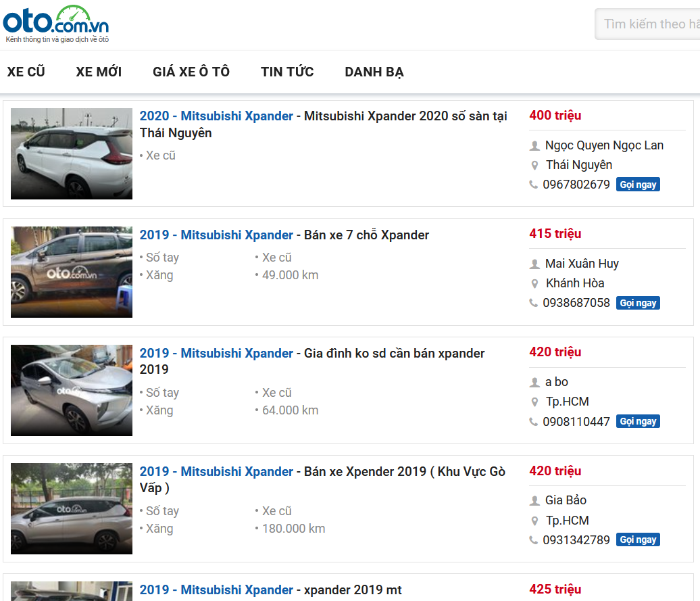The image size is (700, 601).
Task: Click location pin icon beside Thái Nguyên
Action: pos(534,165)
